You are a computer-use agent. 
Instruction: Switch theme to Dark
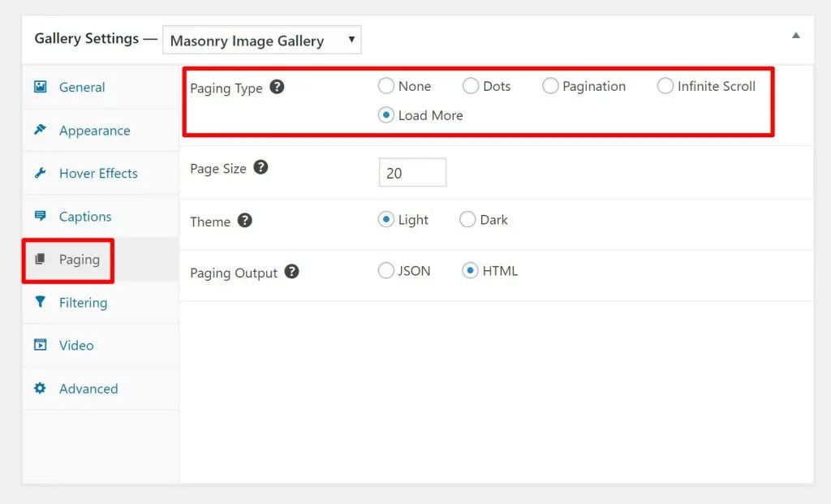click(467, 220)
